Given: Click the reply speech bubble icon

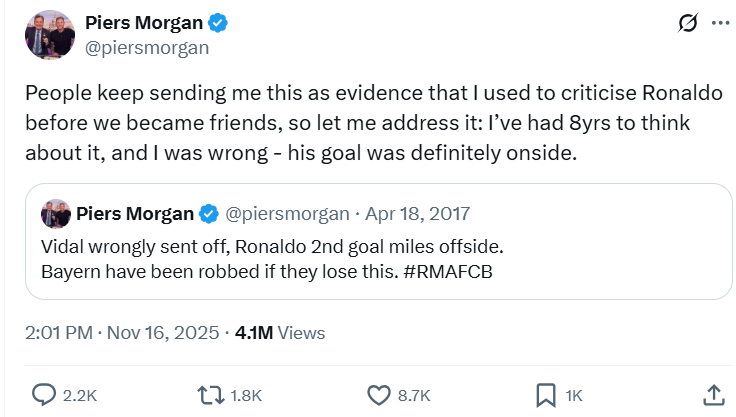Looking at the screenshot, I should click(x=44, y=395).
